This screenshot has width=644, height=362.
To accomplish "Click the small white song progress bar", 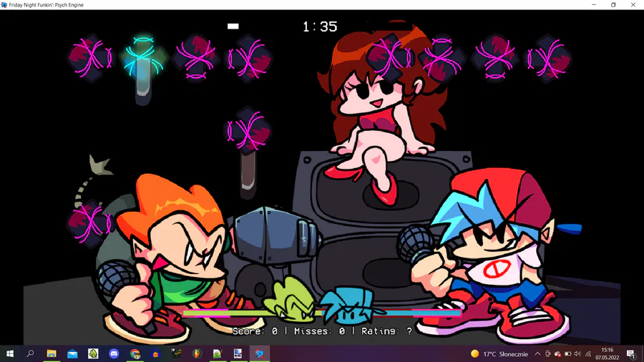I will coord(233,26).
